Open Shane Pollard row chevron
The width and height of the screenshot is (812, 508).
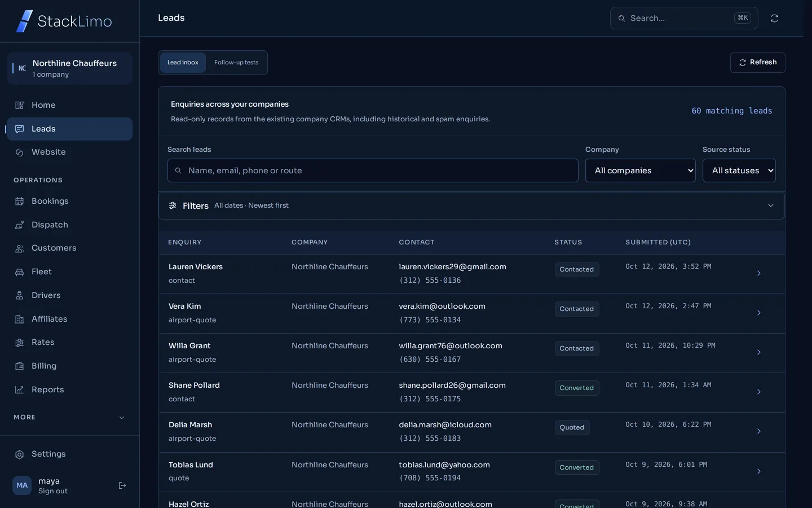[759, 392]
